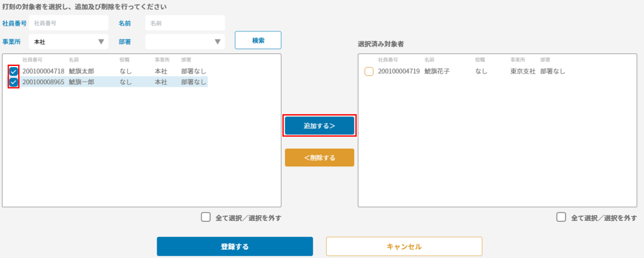This screenshot has height=258, width=644.
Task: Click 社員番号 column header in left list
Action: 33,60
